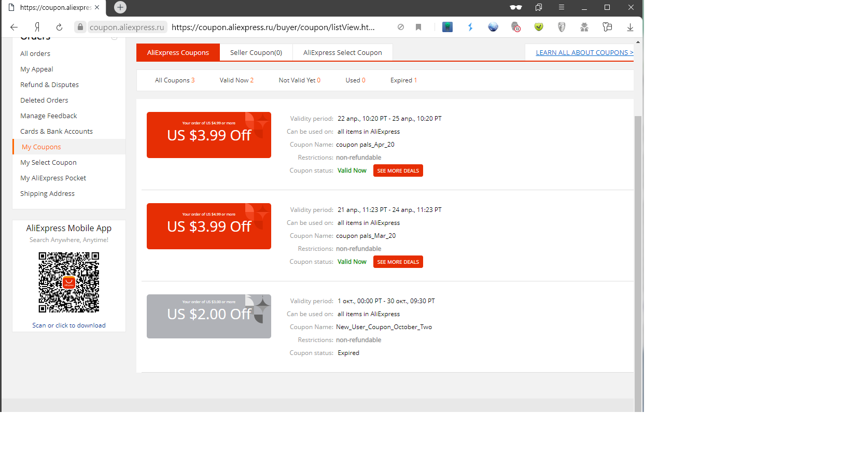This screenshot has width=868, height=469.
Task: Close the coupon.aliexpress browser tab
Action: (97, 7)
